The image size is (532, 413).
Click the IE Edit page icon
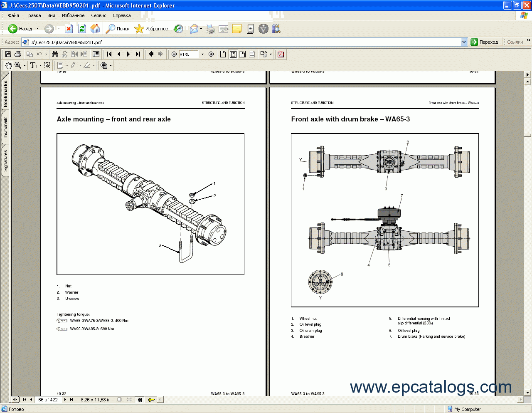pyautogui.click(x=224, y=29)
